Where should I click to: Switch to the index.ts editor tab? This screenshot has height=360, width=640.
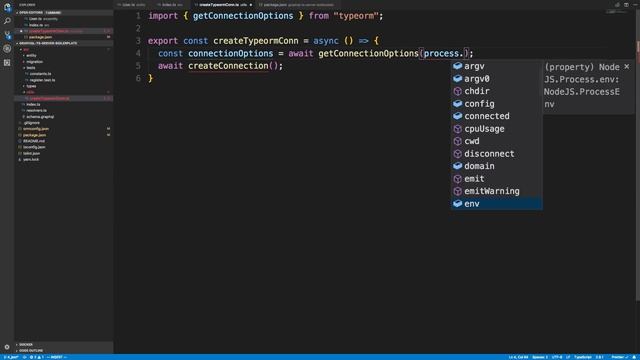(171, 4)
